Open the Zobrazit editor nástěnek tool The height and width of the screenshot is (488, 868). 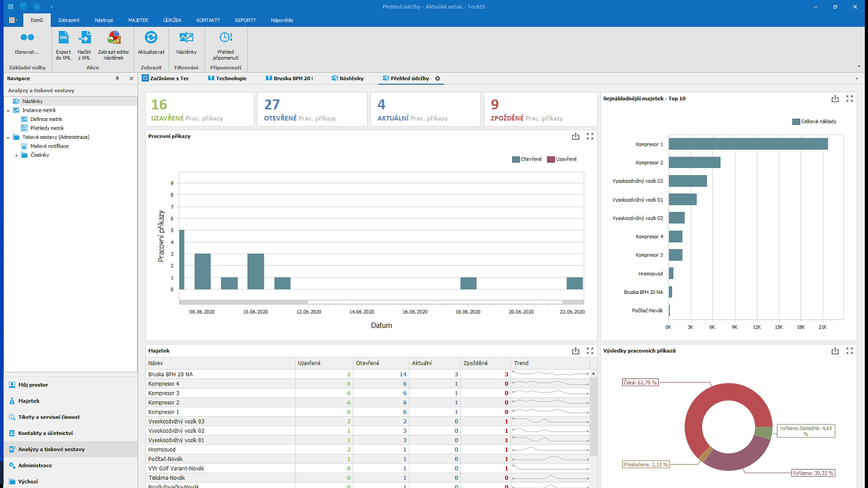click(x=114, y=38)
